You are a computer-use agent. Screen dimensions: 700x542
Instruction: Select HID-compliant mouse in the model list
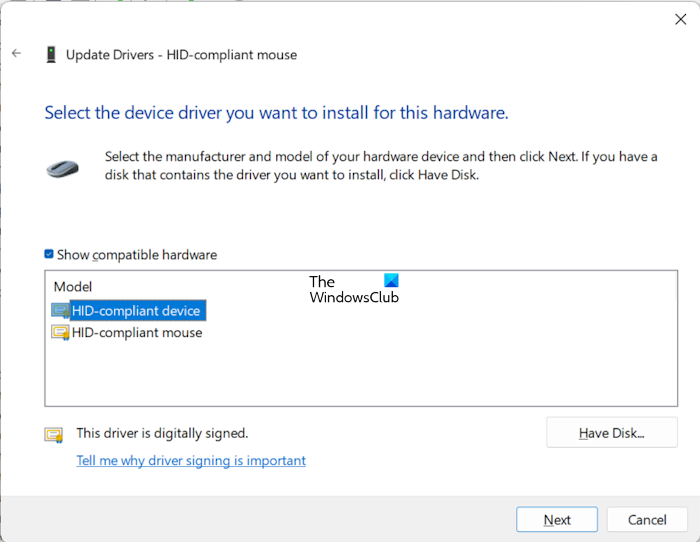tap(137, 333)
